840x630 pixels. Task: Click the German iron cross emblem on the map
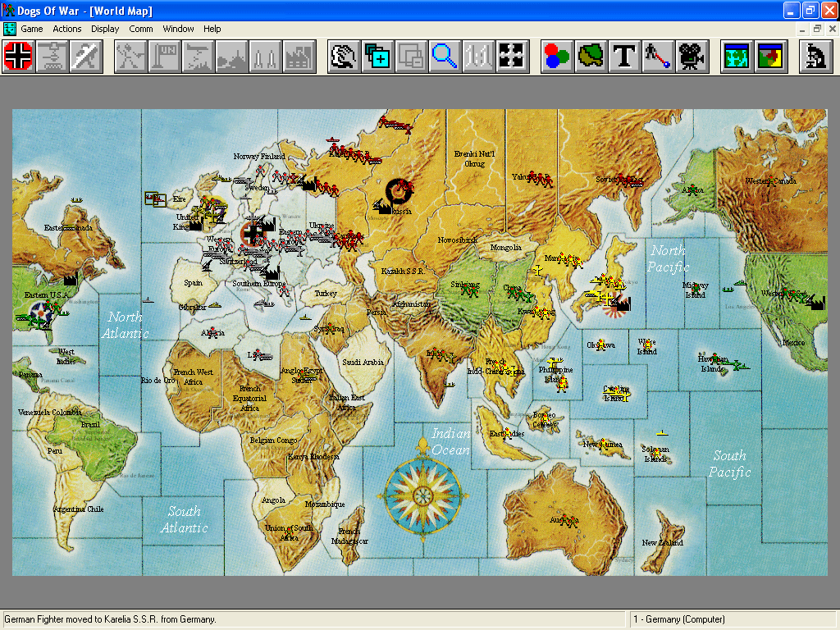coord(252,233)
